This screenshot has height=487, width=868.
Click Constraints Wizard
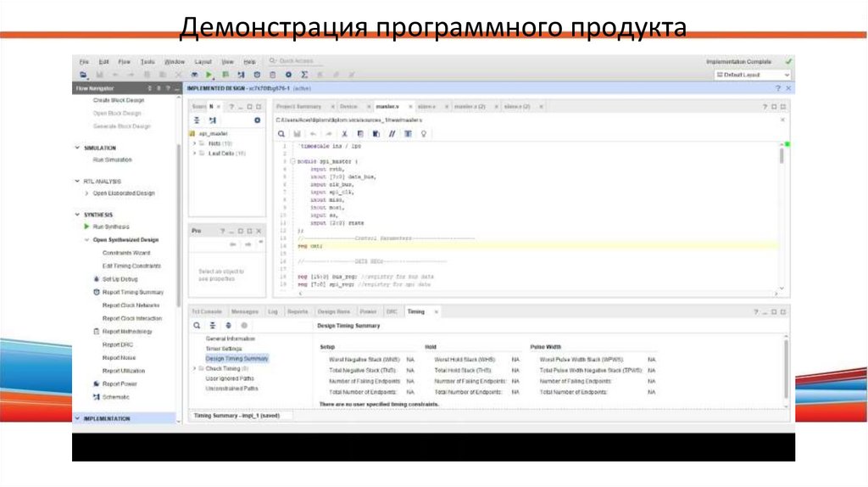pos(126,253)
